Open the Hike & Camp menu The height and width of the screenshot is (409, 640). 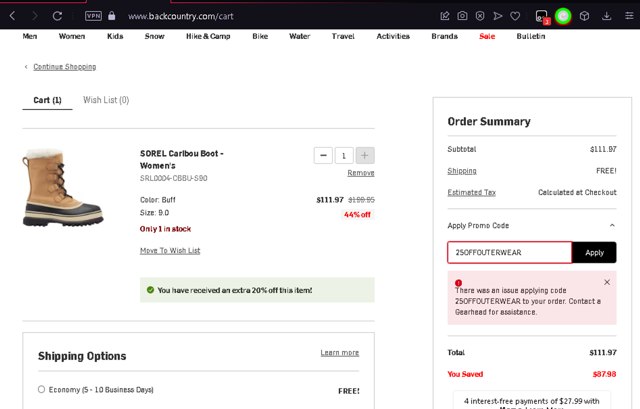[208, 36]
